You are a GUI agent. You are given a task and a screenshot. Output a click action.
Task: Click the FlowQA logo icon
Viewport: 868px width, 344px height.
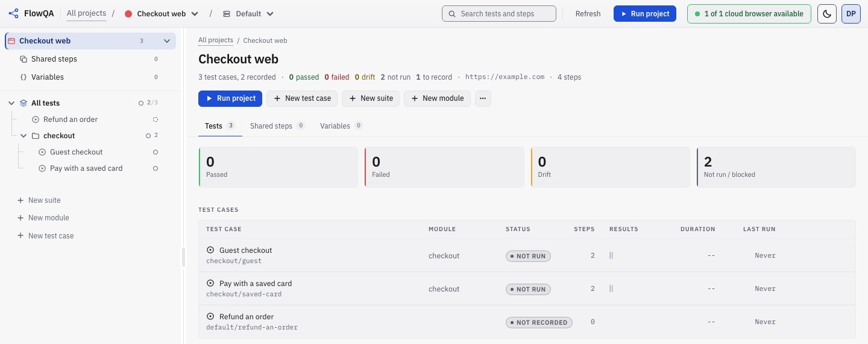click(x=14, y=13)
